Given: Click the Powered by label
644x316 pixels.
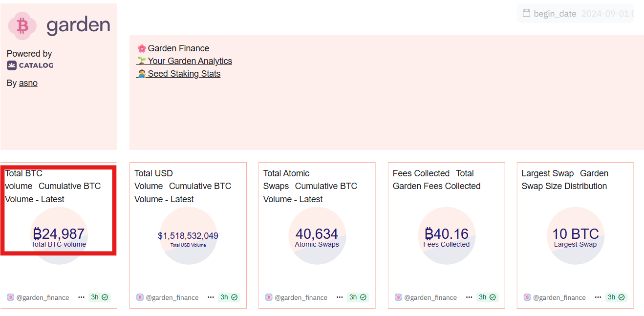Looking at the screenshot, I should [29, 54].
